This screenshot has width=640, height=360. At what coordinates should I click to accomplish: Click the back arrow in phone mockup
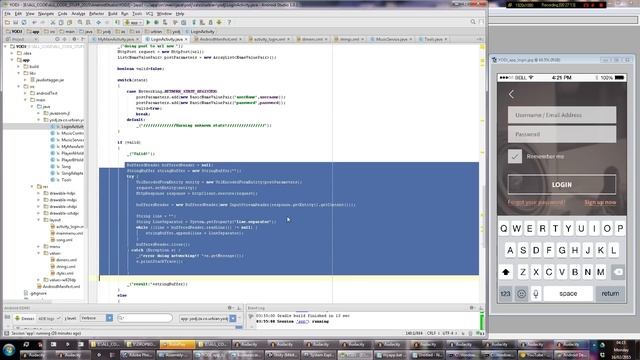[511, 94]
